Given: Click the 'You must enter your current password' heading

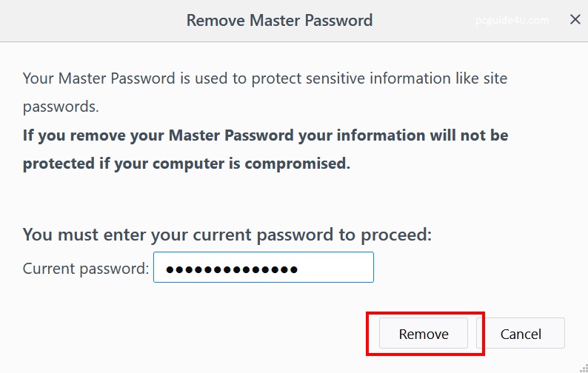Looking at the screenshot, I should point(227,235).
